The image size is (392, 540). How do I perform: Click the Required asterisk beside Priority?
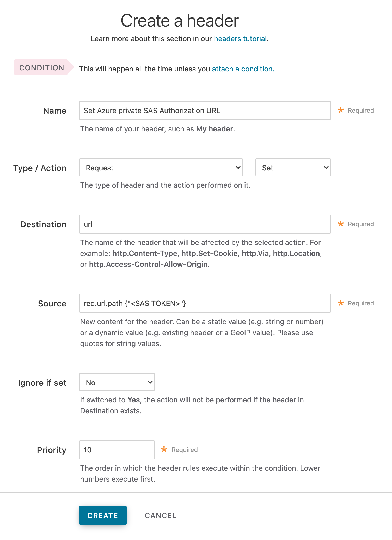164,450
